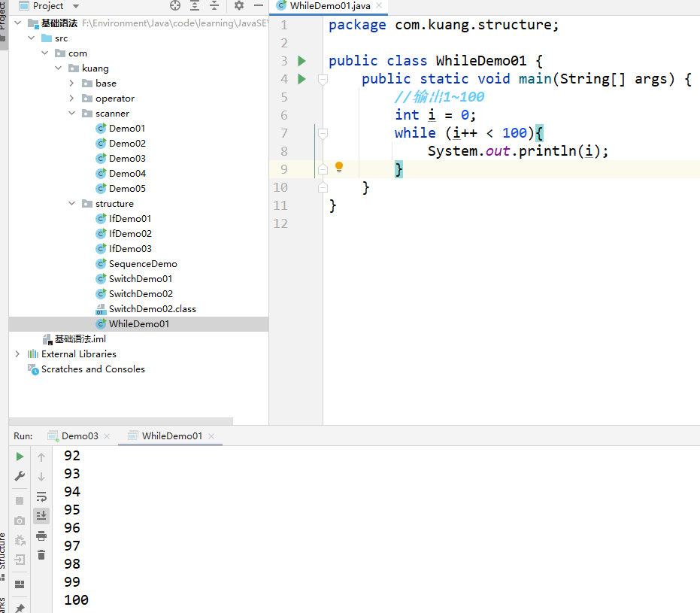Click the locate file target icon
The image size is (700, 613).
point(175,5)
